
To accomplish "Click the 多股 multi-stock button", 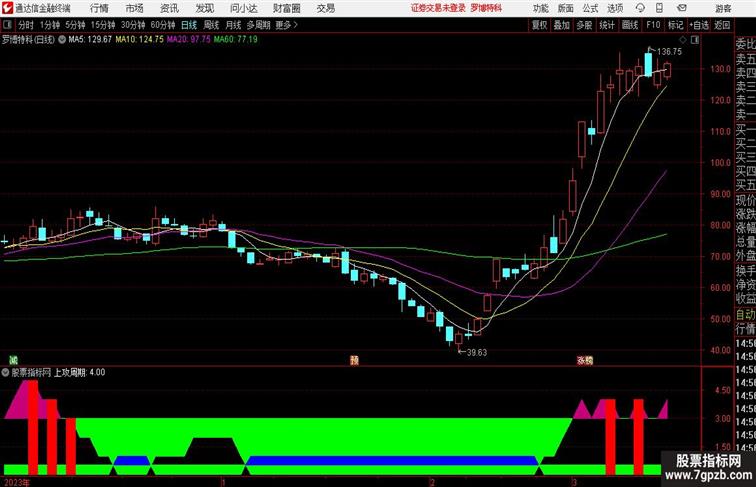I will (584, 25).
